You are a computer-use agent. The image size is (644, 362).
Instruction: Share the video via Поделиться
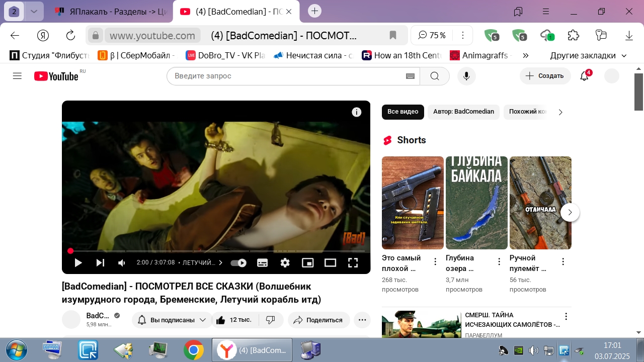[x=318, y=320]
